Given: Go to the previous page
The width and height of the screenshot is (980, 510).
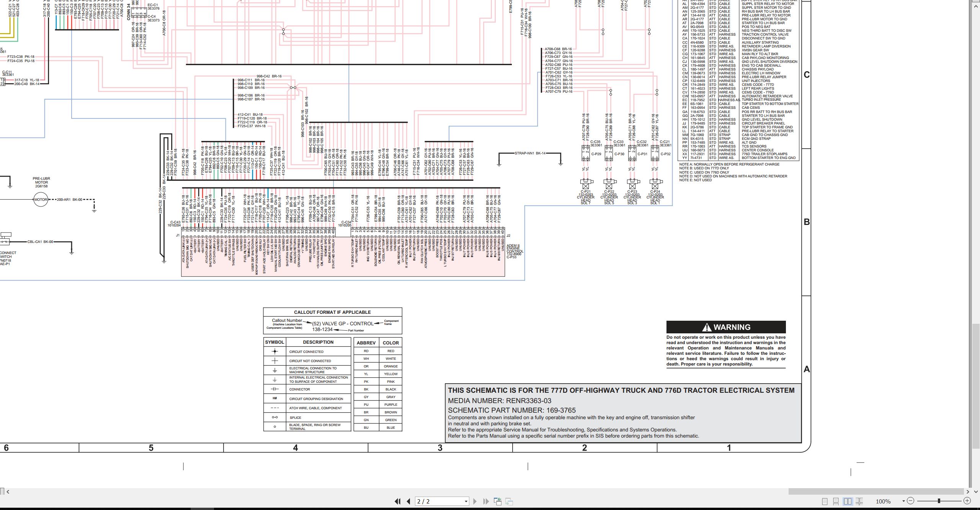Looking at the screenshot, I should [408, 501].
